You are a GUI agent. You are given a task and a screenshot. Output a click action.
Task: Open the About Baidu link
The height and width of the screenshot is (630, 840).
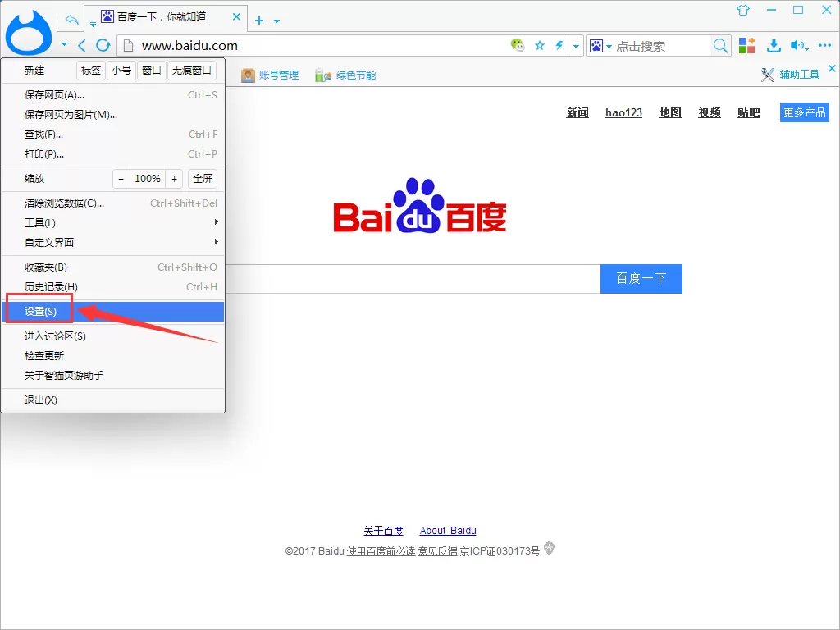point(448,531)
